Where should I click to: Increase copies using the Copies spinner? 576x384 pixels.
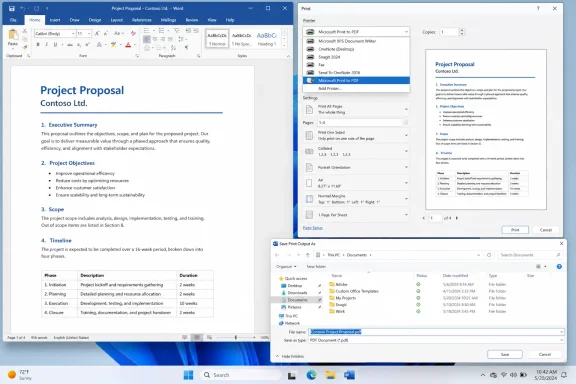tap(462, 30)
